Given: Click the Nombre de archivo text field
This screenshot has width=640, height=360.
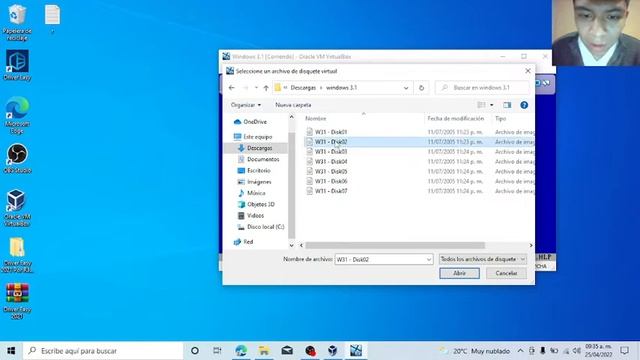Looking at the screenshot, I should 380,259.
